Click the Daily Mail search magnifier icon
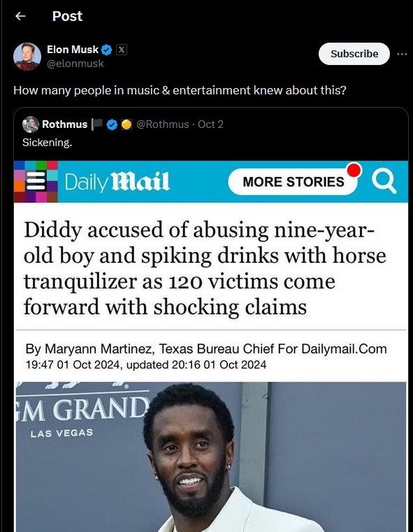 [384, 181]
